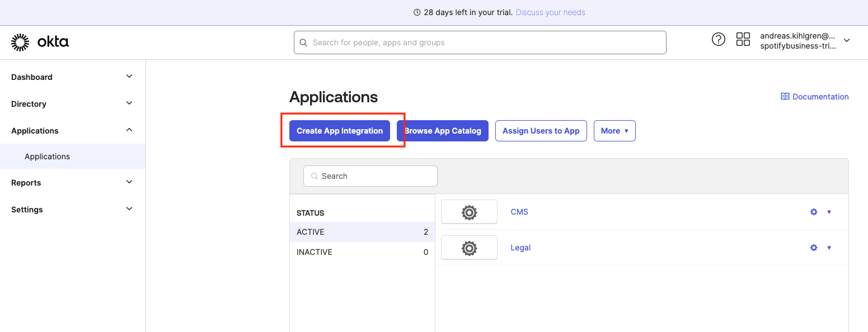Open the help question mark icon
Screen dimensions: 868x332
pos(718,39)
